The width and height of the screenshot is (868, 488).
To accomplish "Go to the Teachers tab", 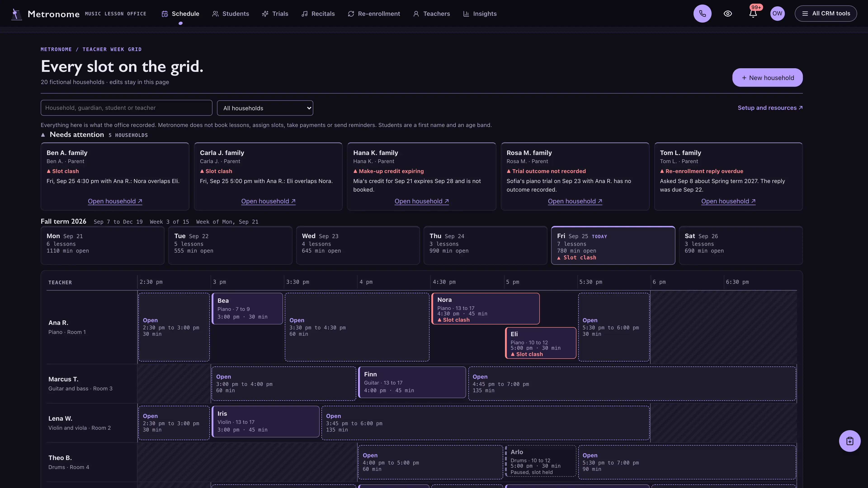I will [432, 14].
